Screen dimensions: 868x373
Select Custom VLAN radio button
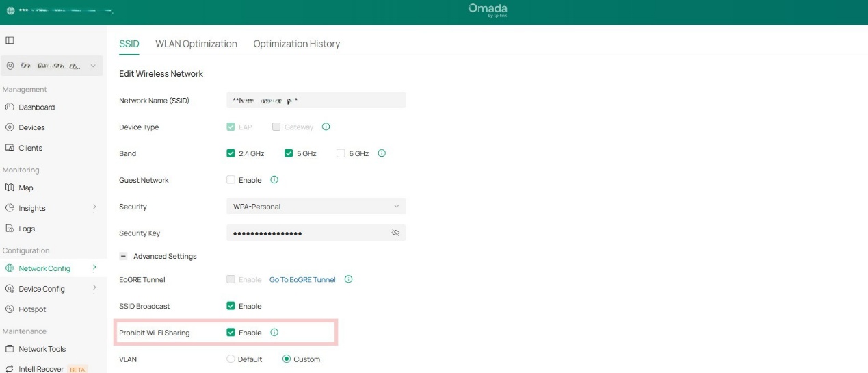point(287,359)
